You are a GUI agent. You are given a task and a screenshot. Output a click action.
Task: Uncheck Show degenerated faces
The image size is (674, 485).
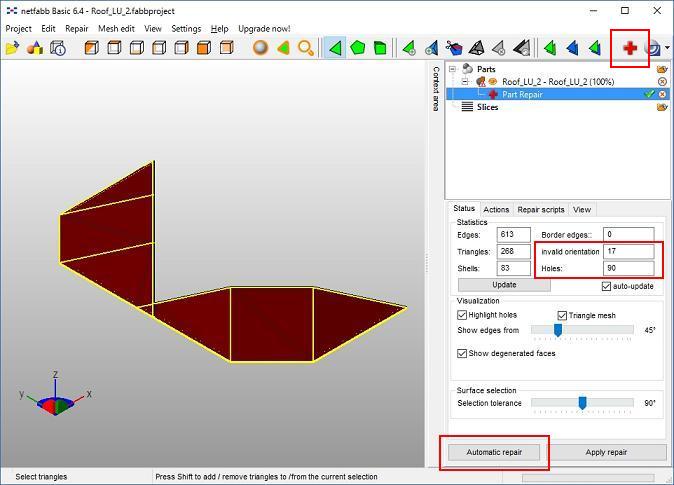(x=462, y=353)
